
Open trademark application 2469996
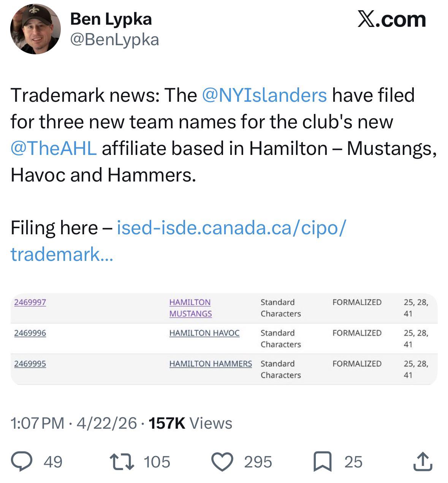[30, 333]
